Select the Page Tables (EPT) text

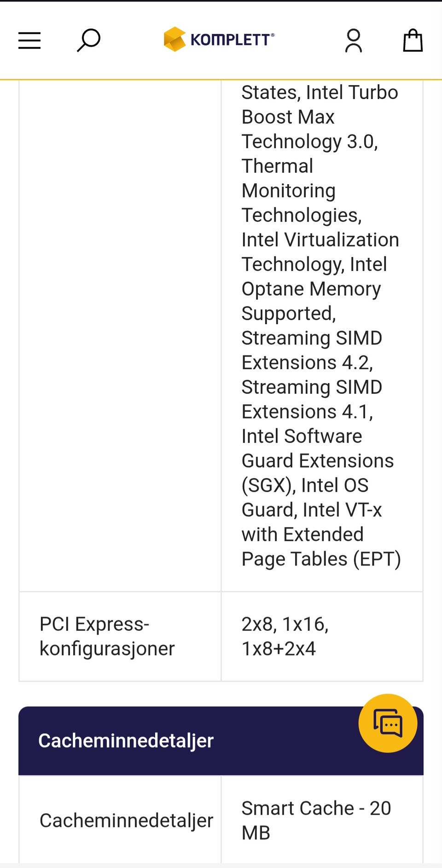[x=321, y=559]
